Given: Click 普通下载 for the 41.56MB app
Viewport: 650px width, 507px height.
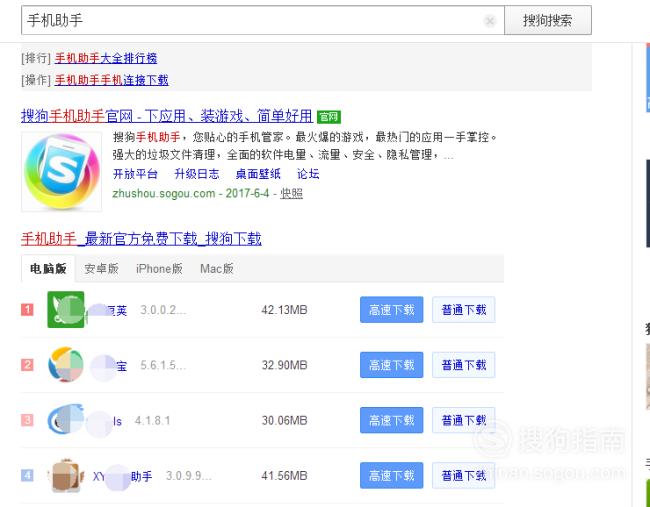Looking at the screenshot, I should coord(463,475).
